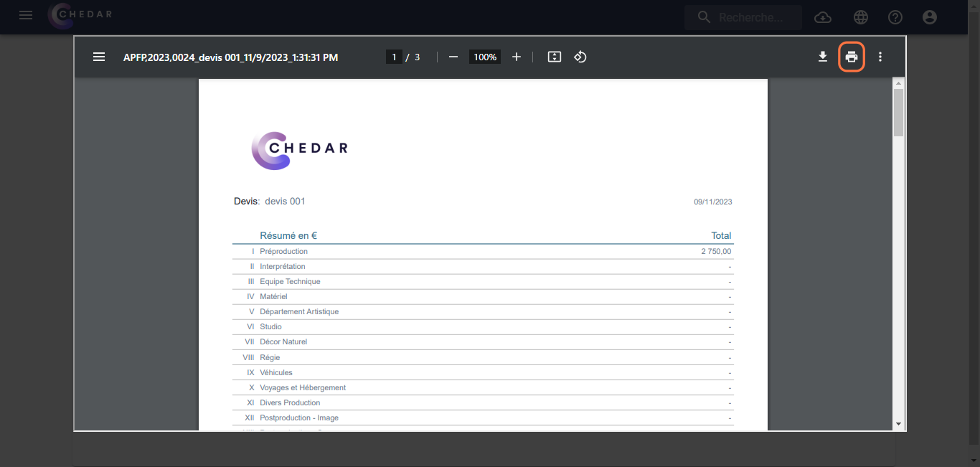Viewport: 980px width, 467px height.
Task: Select the 'Département Artistique' row
Action: point(483,312)
